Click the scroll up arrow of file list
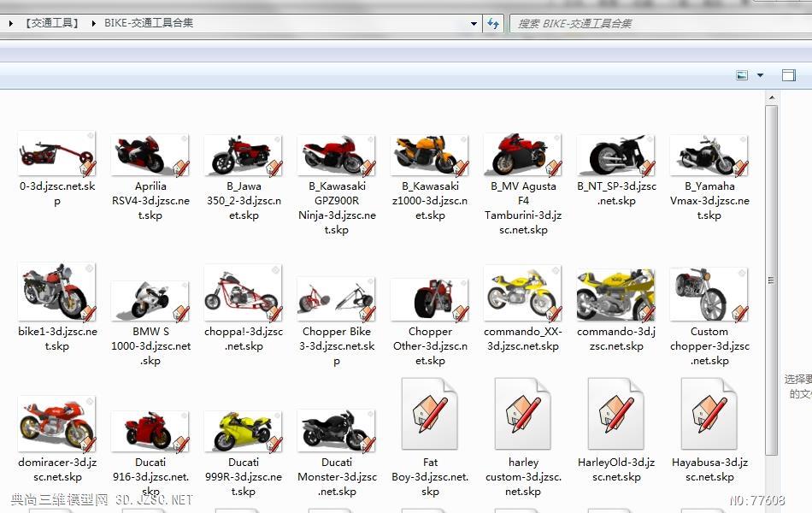812x513 pixels. tap(772, 97)
